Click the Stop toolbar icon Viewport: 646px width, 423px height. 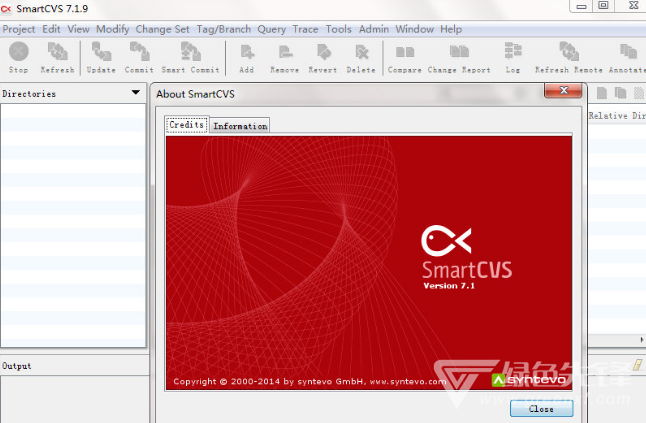tap(18, 56)
